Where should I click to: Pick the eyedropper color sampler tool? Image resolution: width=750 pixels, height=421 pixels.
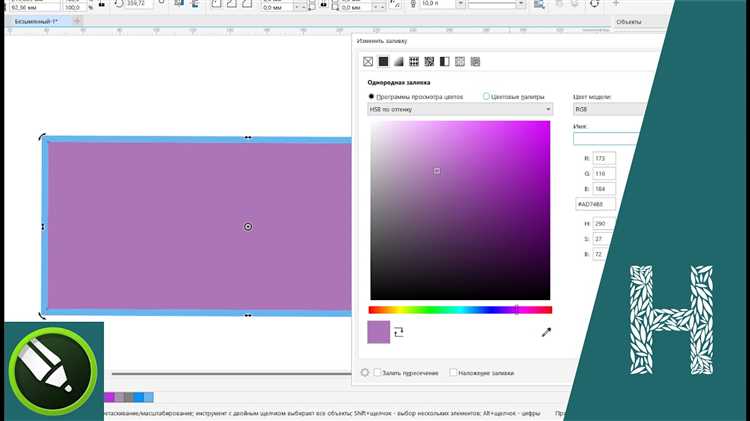click(546, 332)
